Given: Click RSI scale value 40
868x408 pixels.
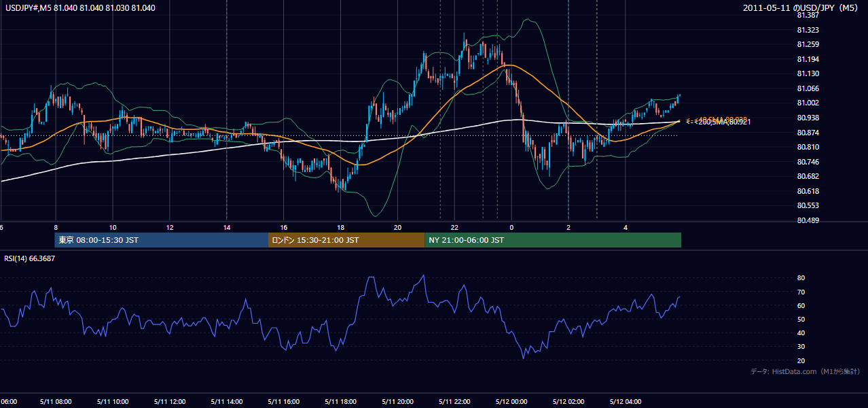Looking at the screenshot, I should 801,333.
